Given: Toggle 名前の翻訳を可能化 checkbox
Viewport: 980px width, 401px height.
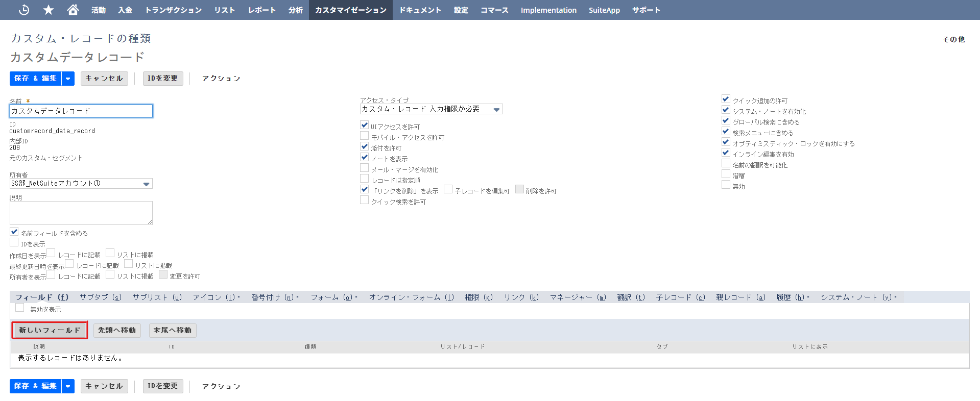Looking at the screenshot, I should [x=726, y=163].
